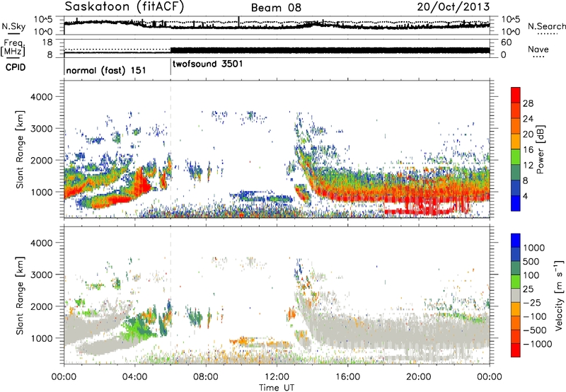Click the -1000 label on Velocity colorbar
Viewport: 566px width, 392px height.
click(538, 344)
